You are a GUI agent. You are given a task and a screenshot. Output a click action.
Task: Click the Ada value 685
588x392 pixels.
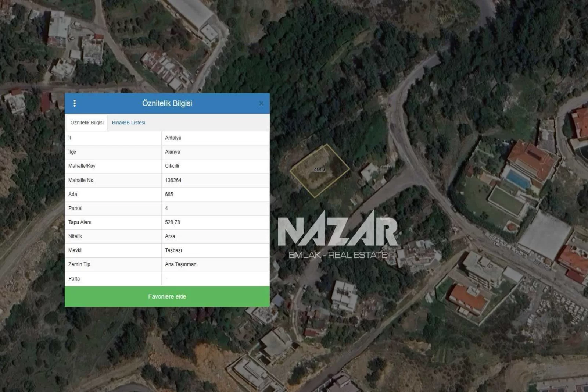pyautogui.click(x=169, y=194)
